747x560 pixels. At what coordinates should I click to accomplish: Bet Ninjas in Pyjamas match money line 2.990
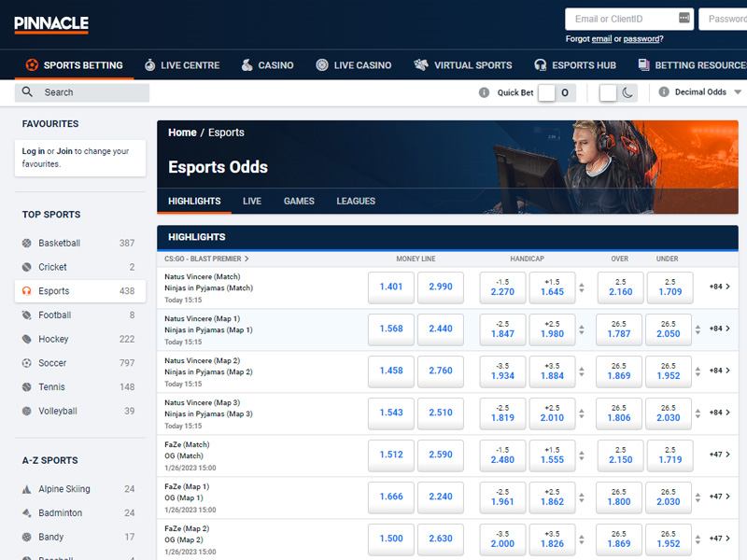(x=441, y=287)
